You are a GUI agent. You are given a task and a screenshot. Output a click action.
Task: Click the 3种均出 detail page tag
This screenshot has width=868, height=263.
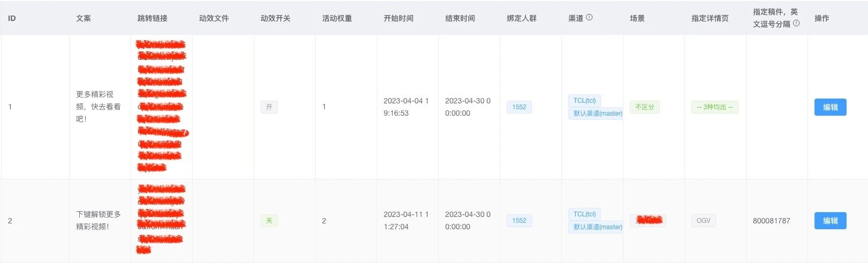pyautogui.click(x=714, y=107)
